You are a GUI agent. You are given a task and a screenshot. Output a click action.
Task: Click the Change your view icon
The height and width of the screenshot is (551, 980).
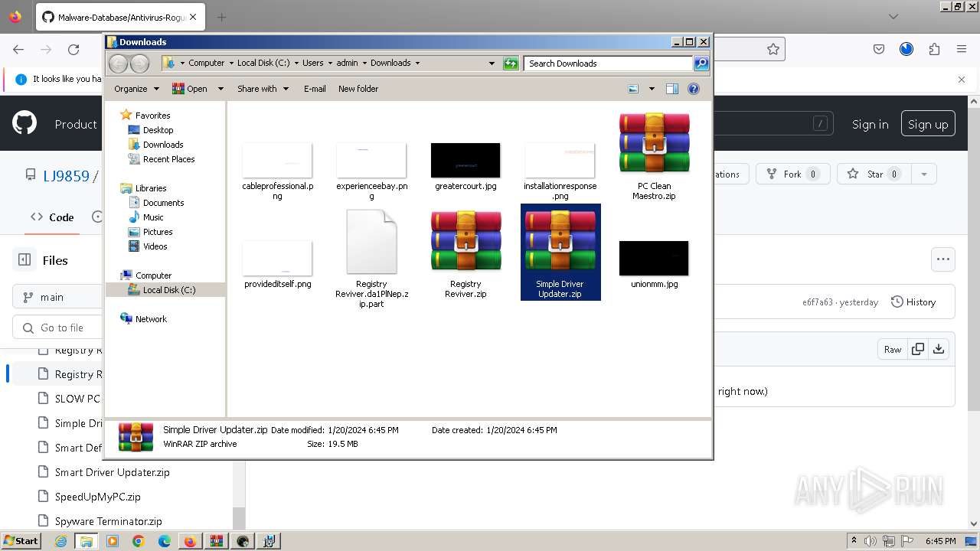(x=633, y=89)
